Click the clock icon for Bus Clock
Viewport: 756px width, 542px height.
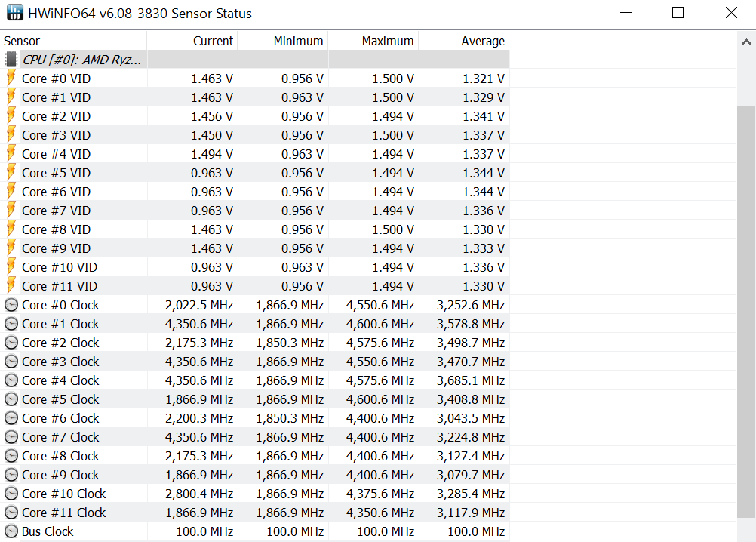point(11,531)
